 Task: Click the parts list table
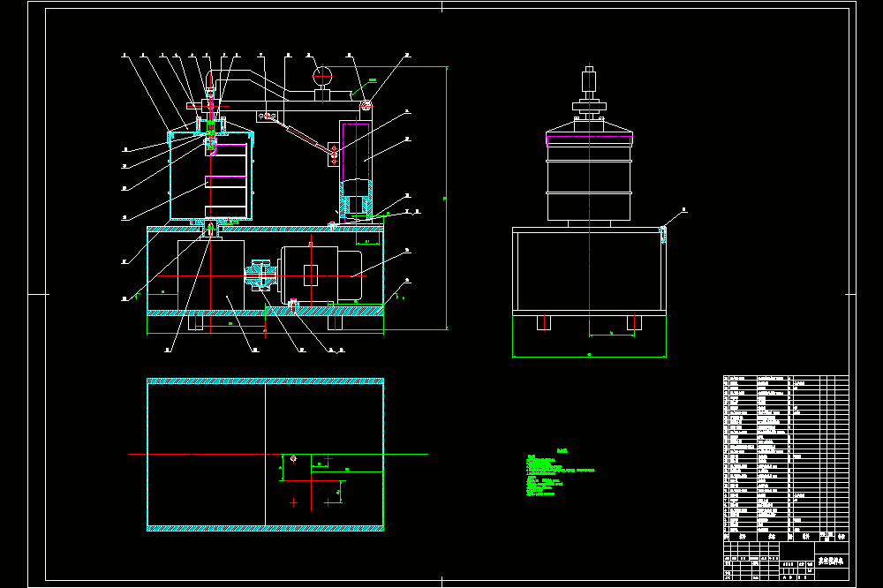(x=786, y=457)
